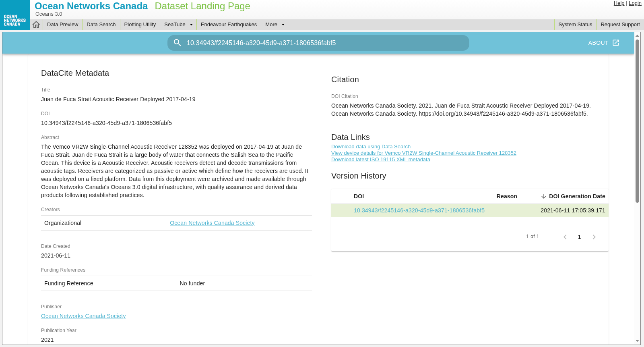Click the No funder cell
Image resolution: width=644 pixels, height=347 pixels.
point(192,283)
